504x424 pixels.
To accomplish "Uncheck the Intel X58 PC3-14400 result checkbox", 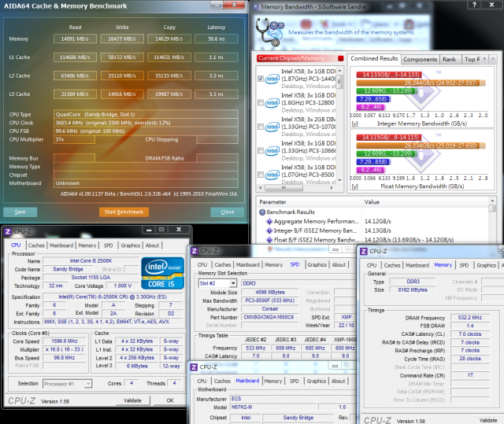I will point(261,79).
